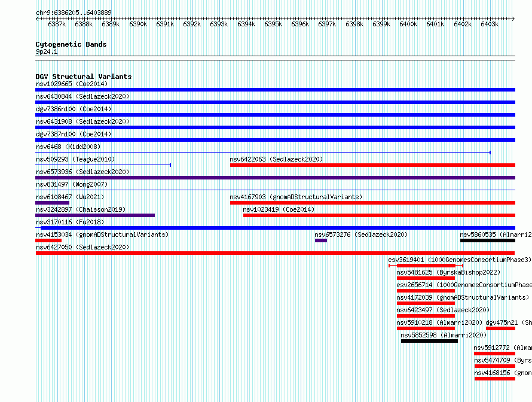The image size is (532, 402).
Task: Open nsv3242897 (Chaisson2019) label
Action: tap(81, 209)
